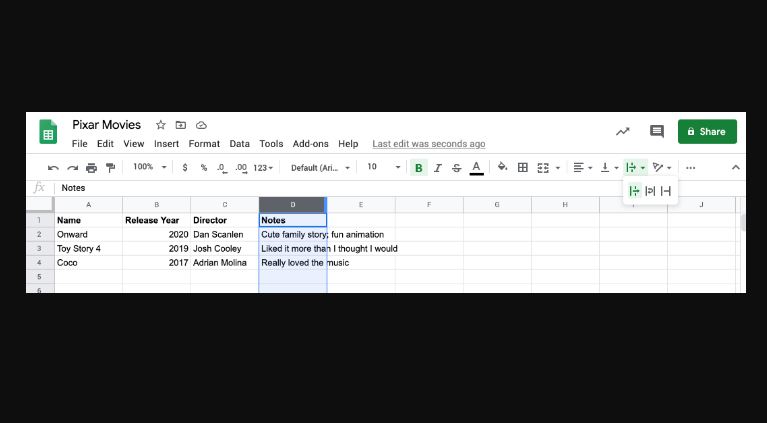Format as currency with dollar icon
767x423 pixels.
tap(184, 168)
